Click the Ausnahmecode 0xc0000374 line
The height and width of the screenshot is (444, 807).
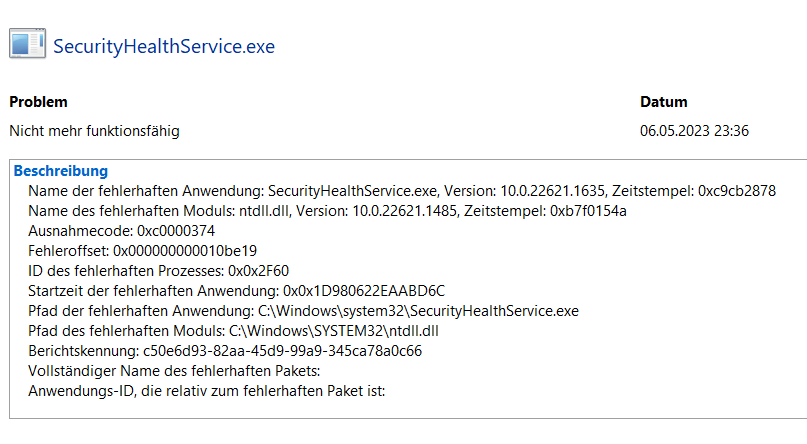click(x=121, y=230)
